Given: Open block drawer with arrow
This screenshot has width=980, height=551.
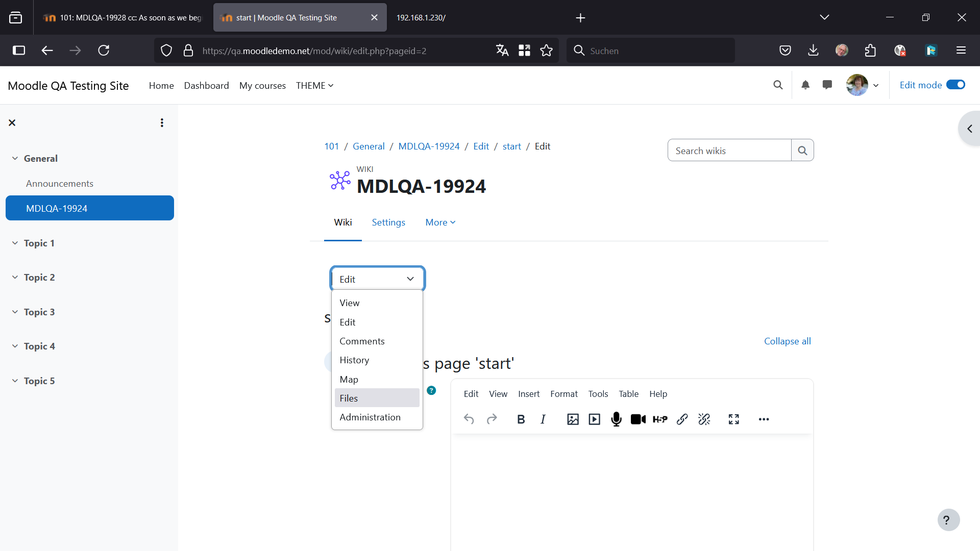Looking at the screenshot, I should click(x=970, y=129).
